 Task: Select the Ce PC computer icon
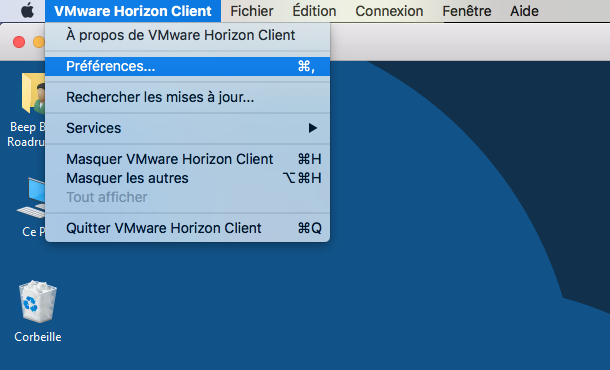point(31,198)
